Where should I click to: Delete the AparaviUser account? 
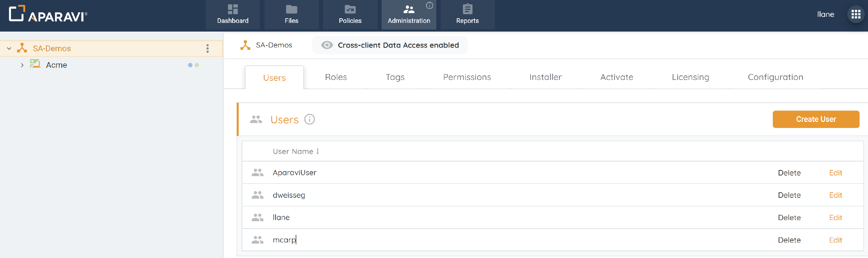click(x=789, y=173)
